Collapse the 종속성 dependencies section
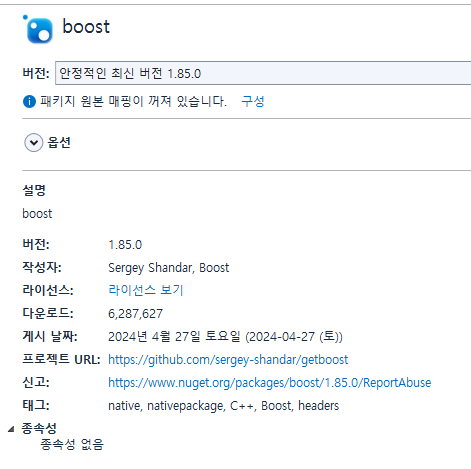The width and height of the screenshot is (471, 469). point(11,429)
